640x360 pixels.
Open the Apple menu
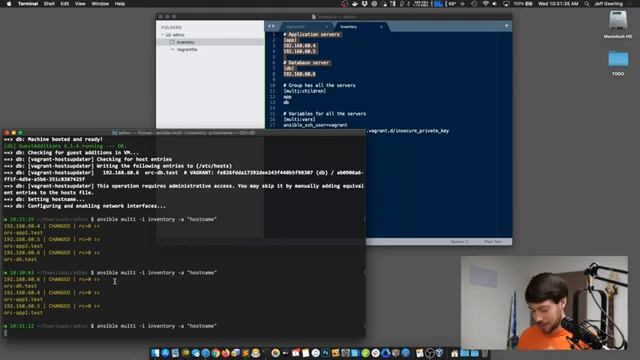click(9, 4)
